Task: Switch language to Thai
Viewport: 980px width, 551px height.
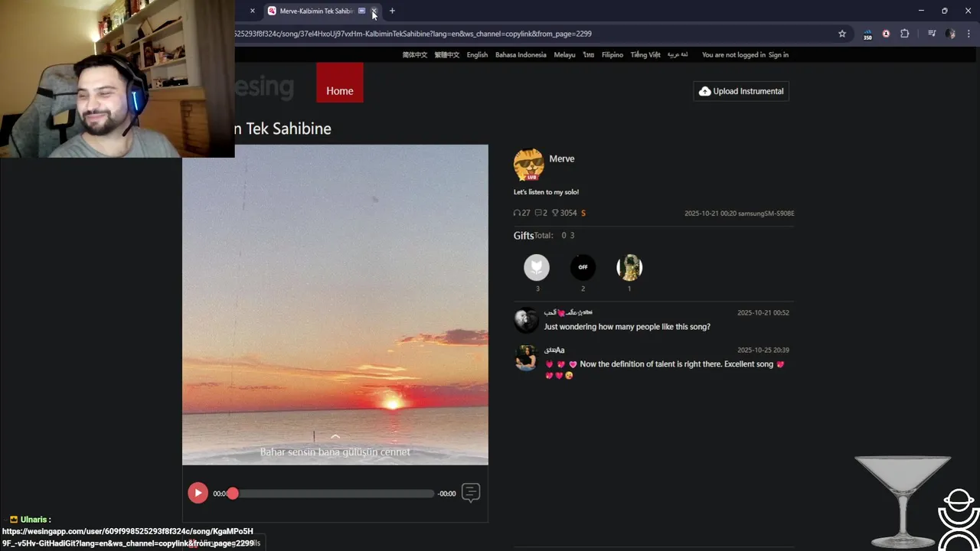Action: pyautogui.click(x=588, y=55)
